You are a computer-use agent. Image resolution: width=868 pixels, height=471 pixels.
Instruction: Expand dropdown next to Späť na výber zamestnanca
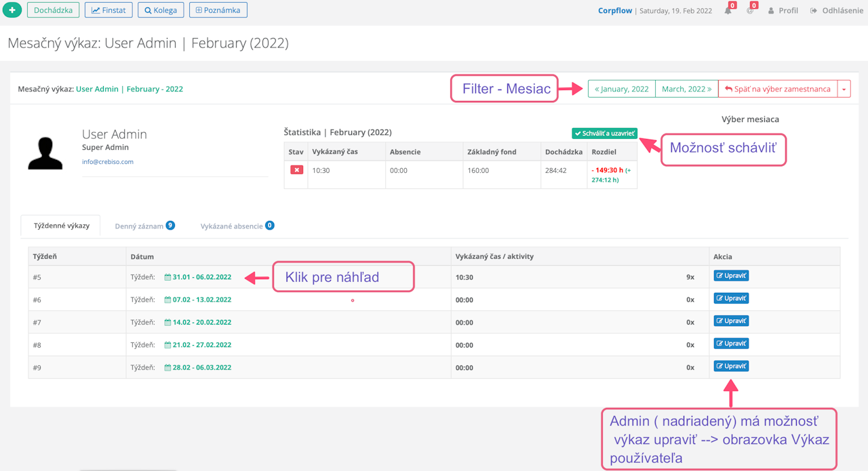(844, 89)
